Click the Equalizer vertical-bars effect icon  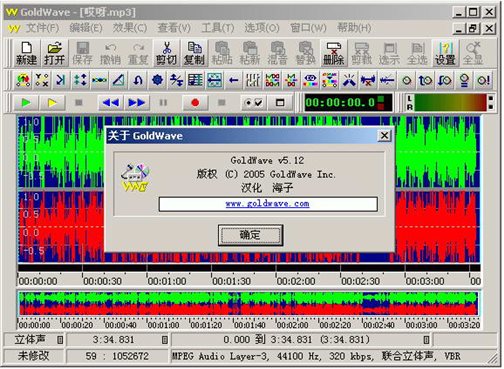coord(253,80)
